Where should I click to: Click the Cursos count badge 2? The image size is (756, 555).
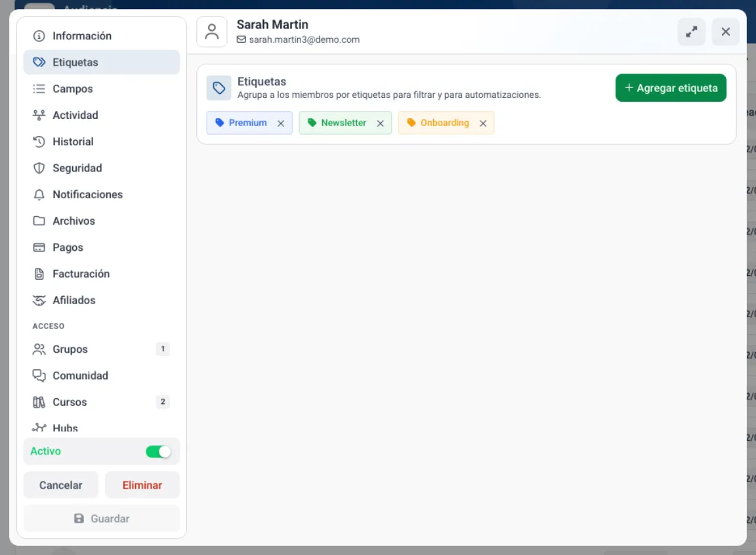tap(163, 401)
